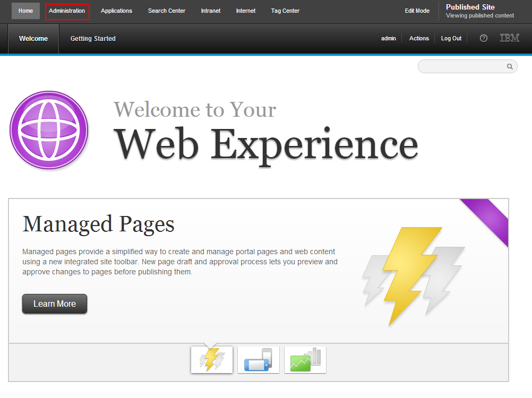Click the search magnifier icon
The height and width of the screenshot is (398, 532).
(510, 67)
